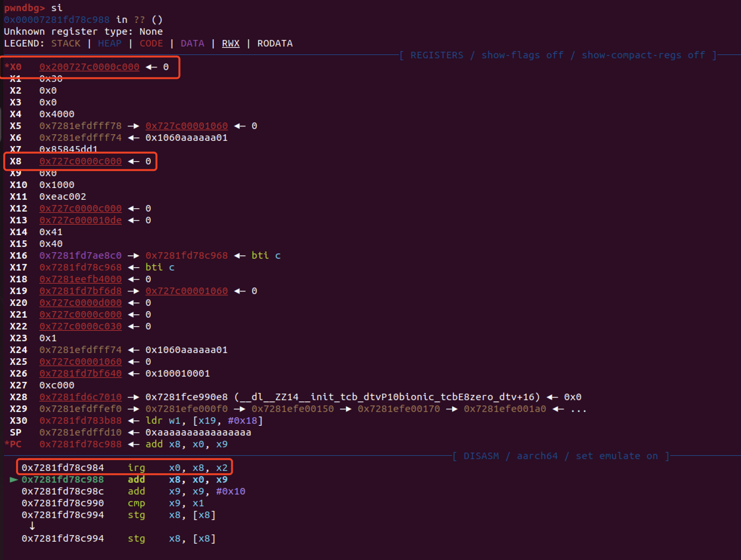Image resolution: width=741 pixels, height=560 pixels.
Task: Click the REGISTERS section header text
Action: pos(437,55)
